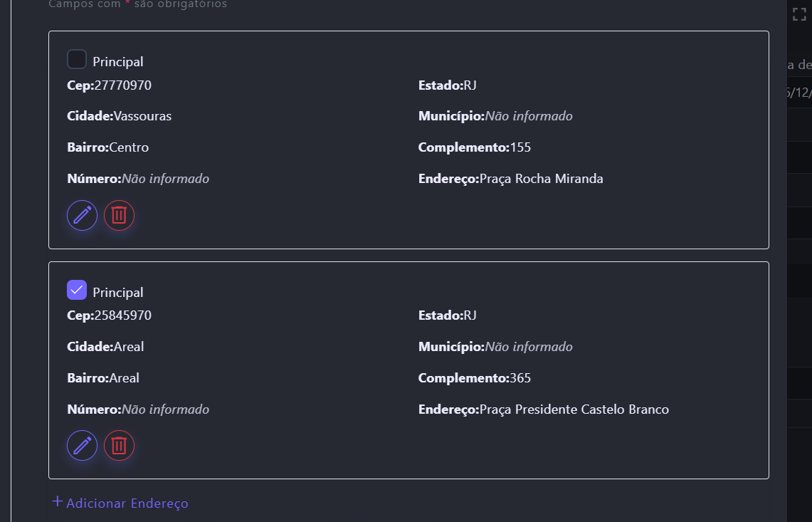Select the Cep value 27770970

pyautogui.click(x=123, y=85)
